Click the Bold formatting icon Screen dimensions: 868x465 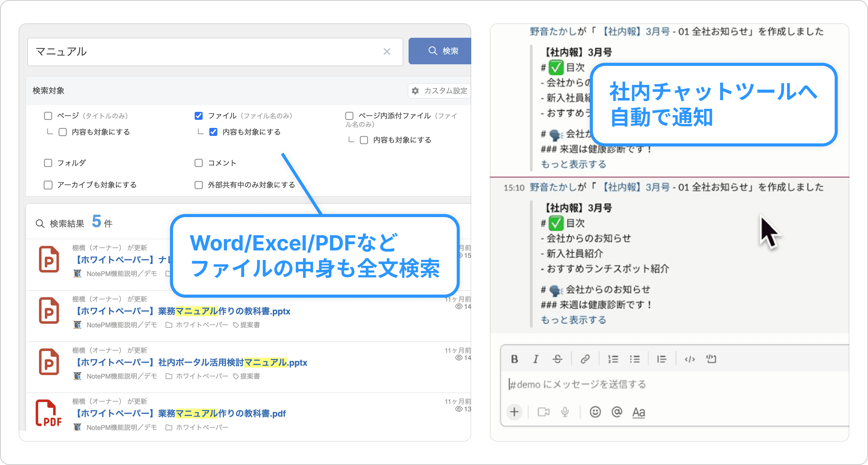[x=514, y=359]
